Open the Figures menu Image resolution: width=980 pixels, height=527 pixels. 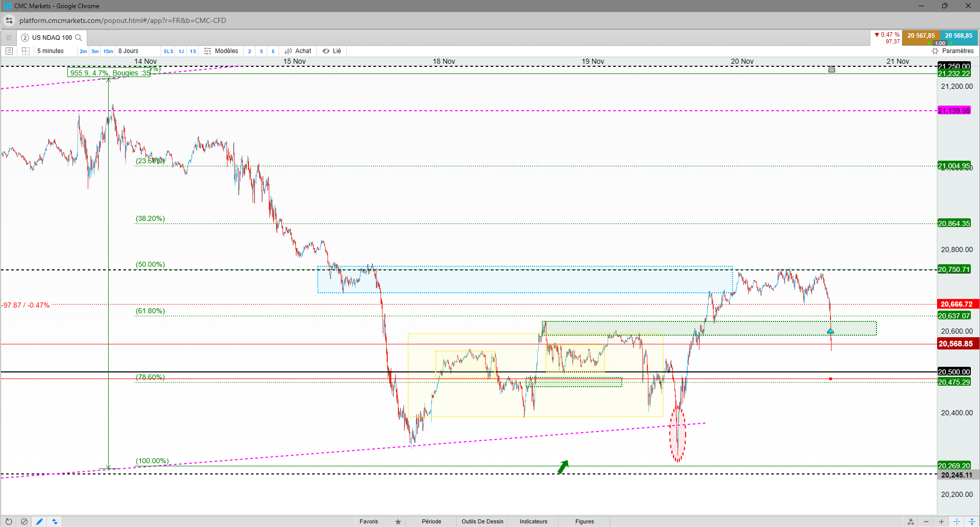[x=585, y=521]
